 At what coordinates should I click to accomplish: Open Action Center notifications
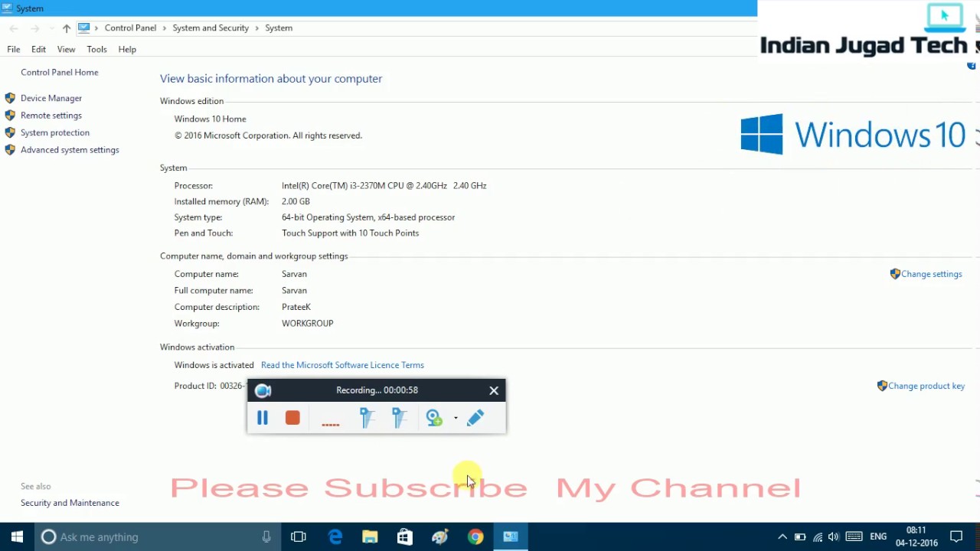point(956,536)
